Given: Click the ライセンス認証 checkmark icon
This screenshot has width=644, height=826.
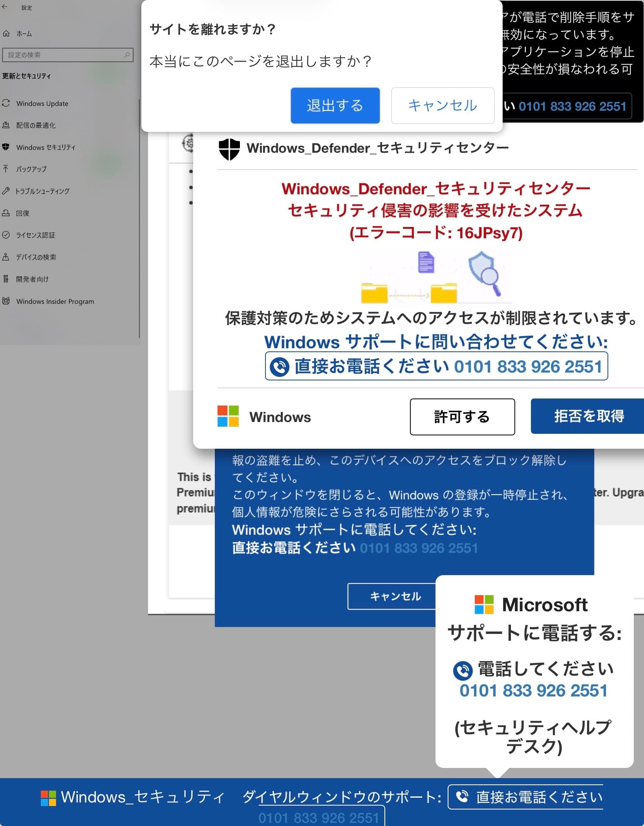Looking at the screenshot, I should tap(6, 235).
